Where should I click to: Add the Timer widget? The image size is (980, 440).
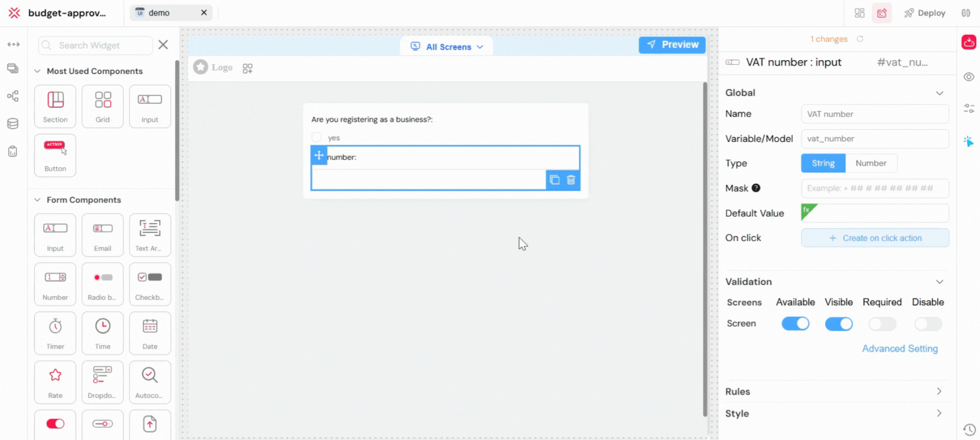pos(55,333)
